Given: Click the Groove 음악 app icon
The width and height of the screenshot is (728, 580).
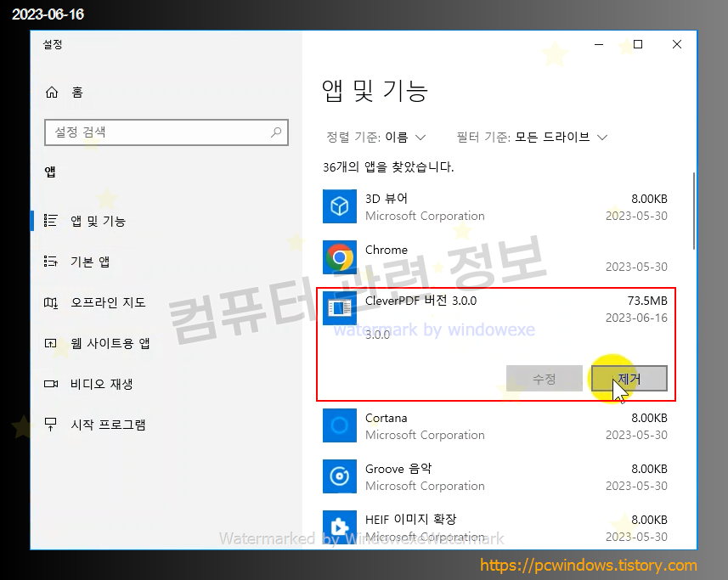Looking at the screenshot, I should click(x=340, y=476).
